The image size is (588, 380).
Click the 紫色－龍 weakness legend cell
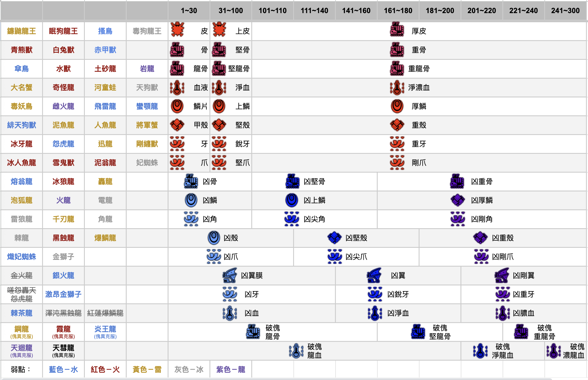231,369
